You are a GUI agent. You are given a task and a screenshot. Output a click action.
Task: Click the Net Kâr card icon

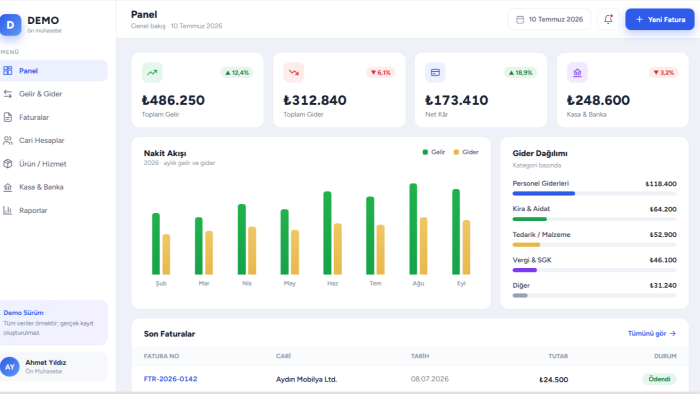click(x=435, y=72)
